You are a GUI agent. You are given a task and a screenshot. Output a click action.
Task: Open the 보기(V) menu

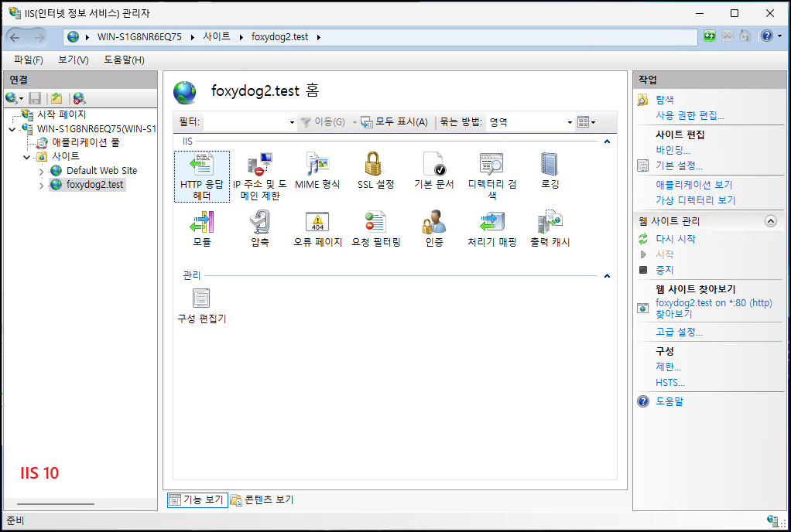[x=74, y=60]
